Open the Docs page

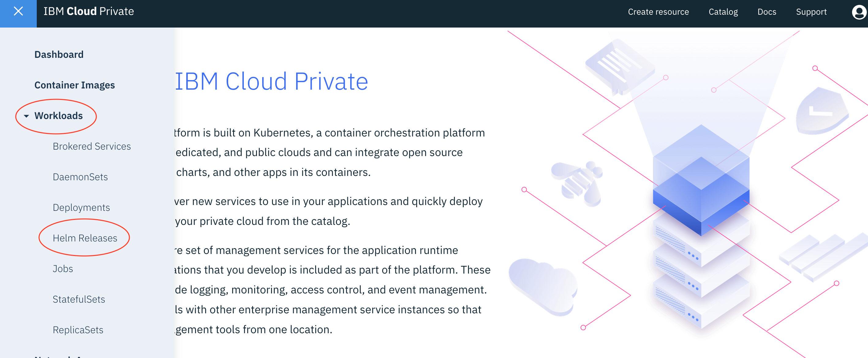(x=767, y=10)
